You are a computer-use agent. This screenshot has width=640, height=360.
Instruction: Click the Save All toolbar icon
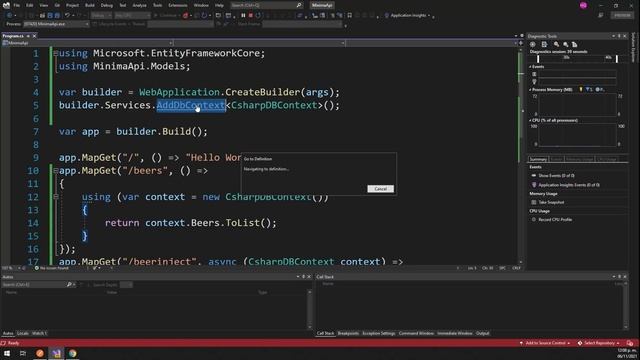coord(57,16)
